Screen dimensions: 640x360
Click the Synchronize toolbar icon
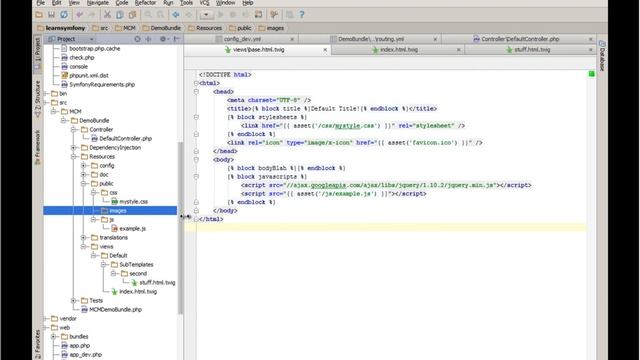pos(64,15)
